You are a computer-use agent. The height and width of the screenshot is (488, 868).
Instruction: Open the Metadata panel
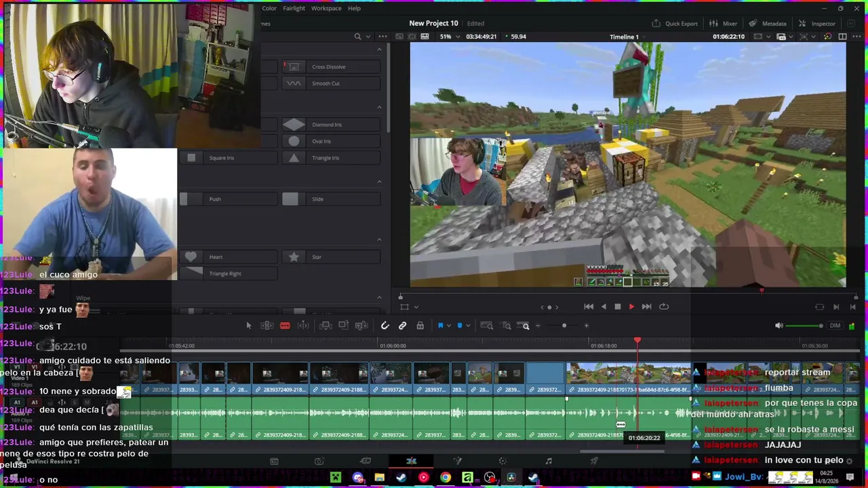pyautogui.click(x=767, y=24)
